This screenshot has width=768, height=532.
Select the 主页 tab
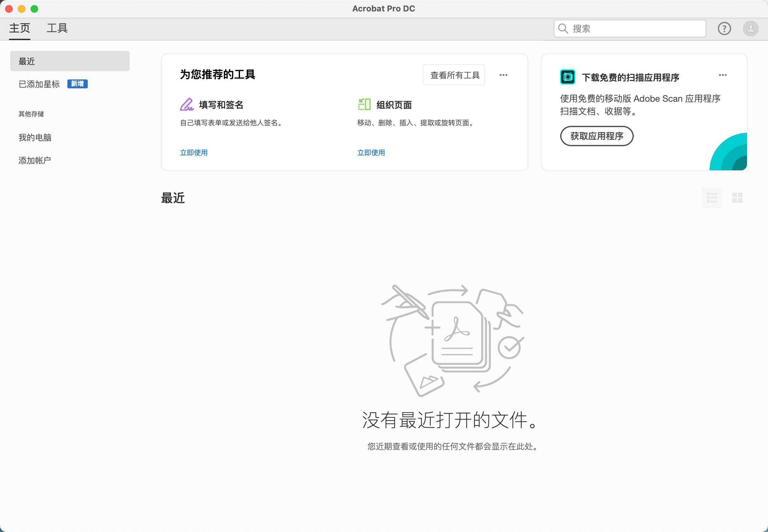(x=20, y=28)
